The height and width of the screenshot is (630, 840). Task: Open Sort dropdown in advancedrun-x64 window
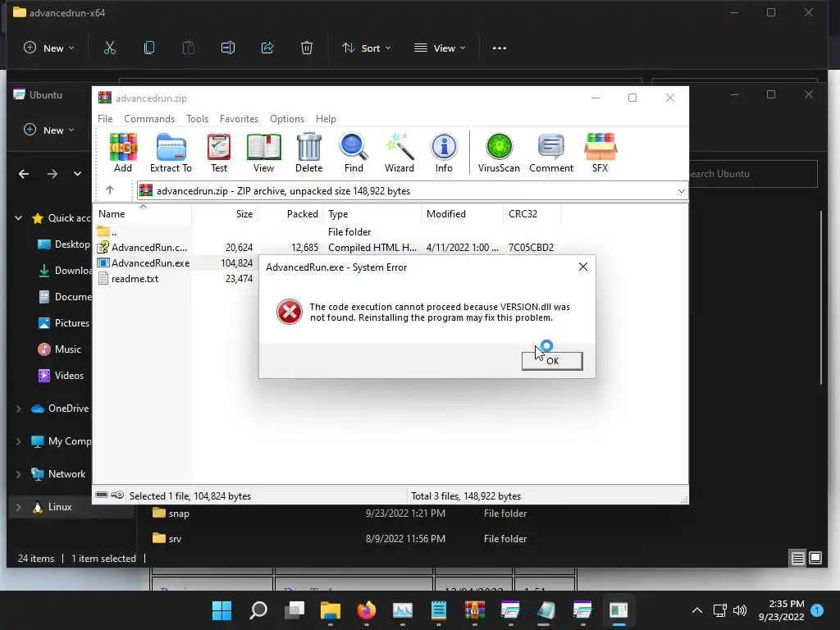point(367,48)
